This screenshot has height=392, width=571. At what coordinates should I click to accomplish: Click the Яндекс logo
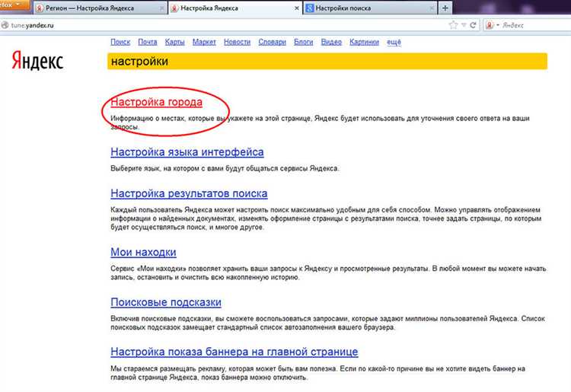point(37,60)
